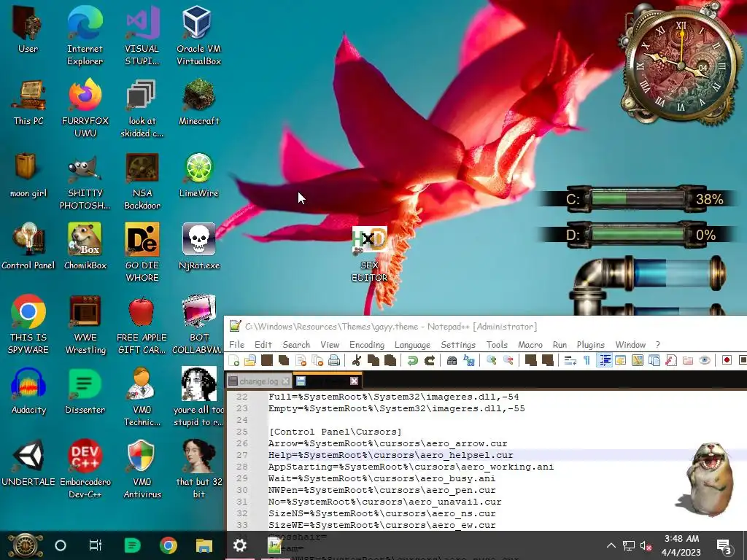Click the Arrow=aero_arrow.cur line
This screenshot has height=560, width=747.
[388, 443]
